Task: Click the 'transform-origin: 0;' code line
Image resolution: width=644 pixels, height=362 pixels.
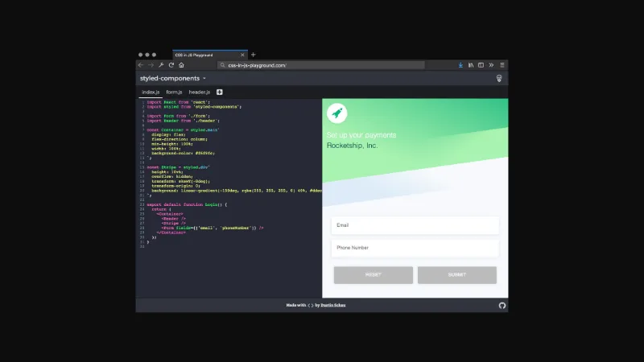Action: tap(175, 186)
